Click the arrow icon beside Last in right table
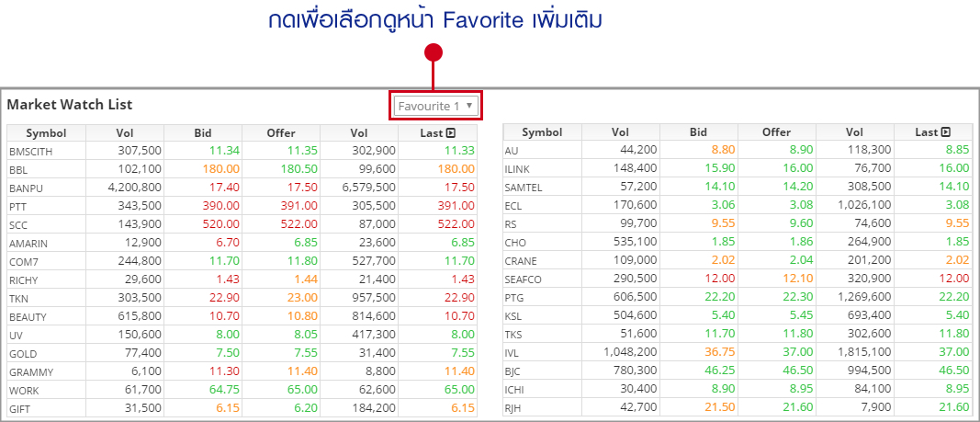The width and height of the screenshot is (980, 422). click(x=946, y=132)
